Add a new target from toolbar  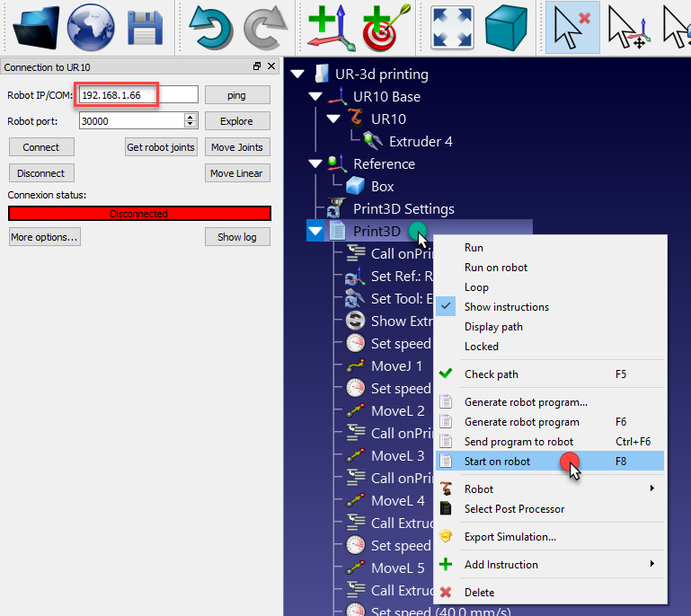385,27
